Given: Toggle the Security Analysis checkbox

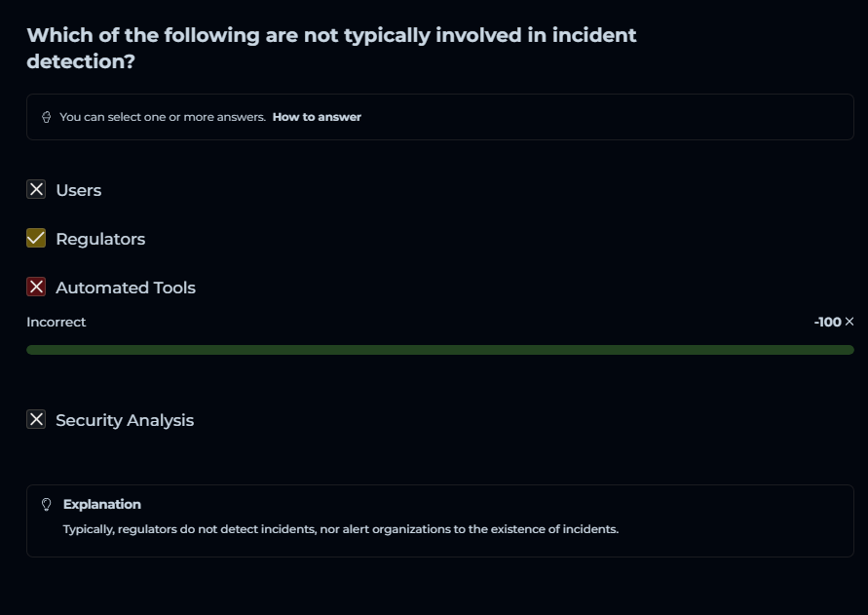Looking at the screenshot, I should point(36,419).
